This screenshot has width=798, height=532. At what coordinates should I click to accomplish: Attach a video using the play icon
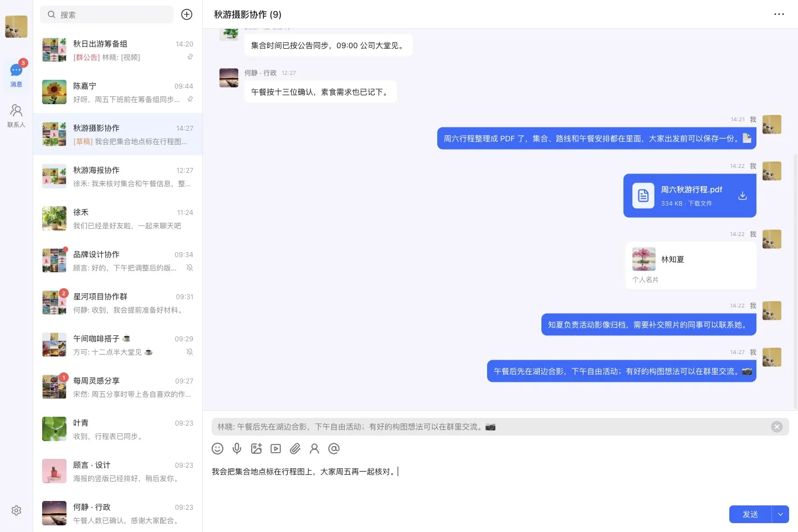tap(275, 449)
